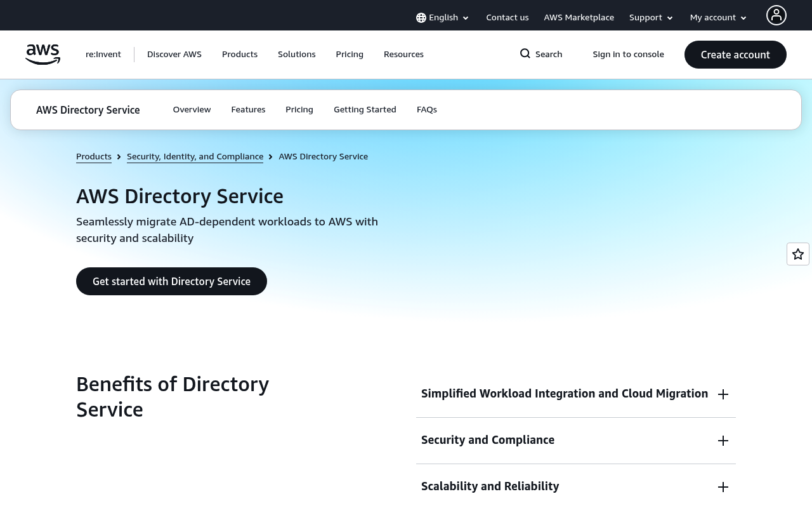The height and width of the screenshot is (508, 812).
Task: Click the star feedback button
Action: pos(798,254)
